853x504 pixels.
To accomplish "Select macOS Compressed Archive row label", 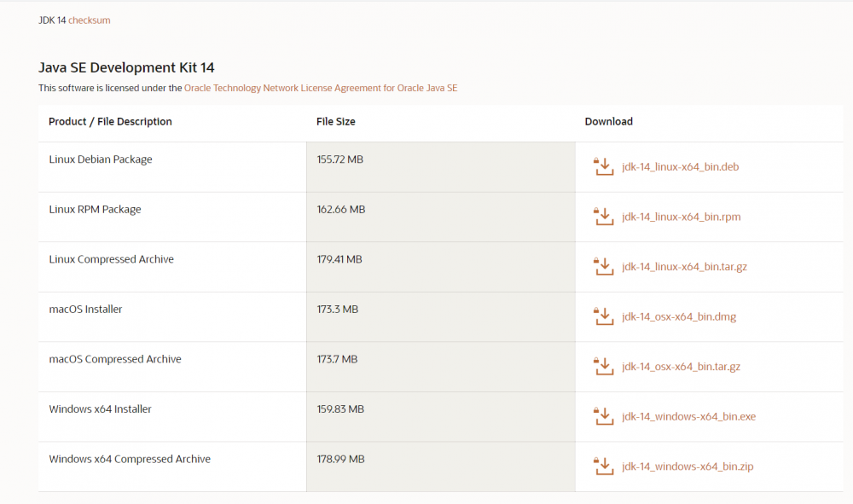I will click(x=115, y=359).
